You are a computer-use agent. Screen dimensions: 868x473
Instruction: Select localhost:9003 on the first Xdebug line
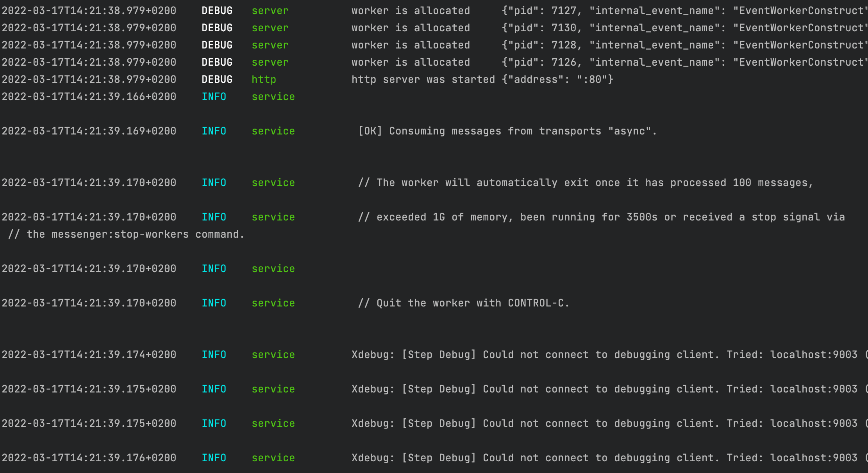click(813, 354)
